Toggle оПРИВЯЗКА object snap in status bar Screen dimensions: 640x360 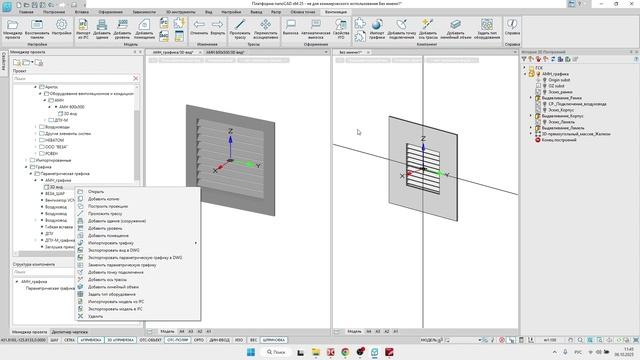tap(91, 340)
